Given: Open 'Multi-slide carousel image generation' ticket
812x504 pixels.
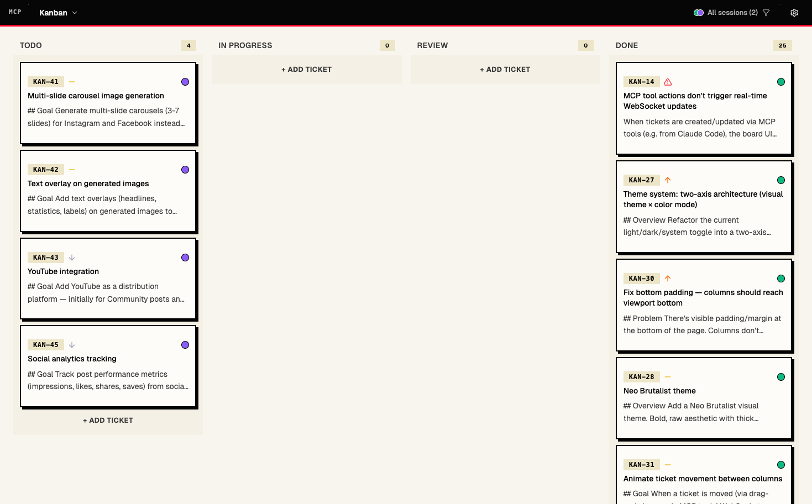Looking at the screenshot, I should coord(96,96).
